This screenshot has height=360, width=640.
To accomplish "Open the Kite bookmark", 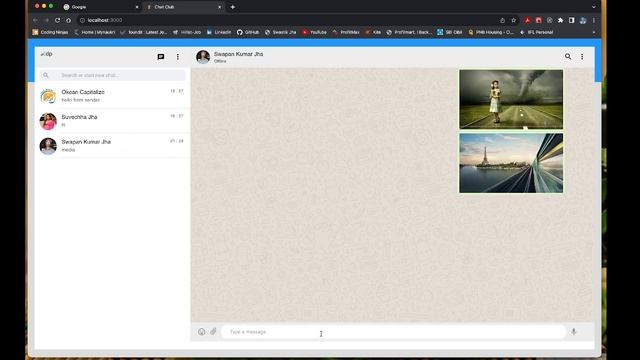I will click(373, 32).
